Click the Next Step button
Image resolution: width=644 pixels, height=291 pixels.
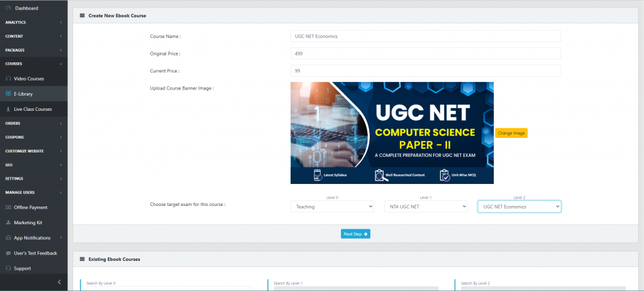[x=356, y=234]
